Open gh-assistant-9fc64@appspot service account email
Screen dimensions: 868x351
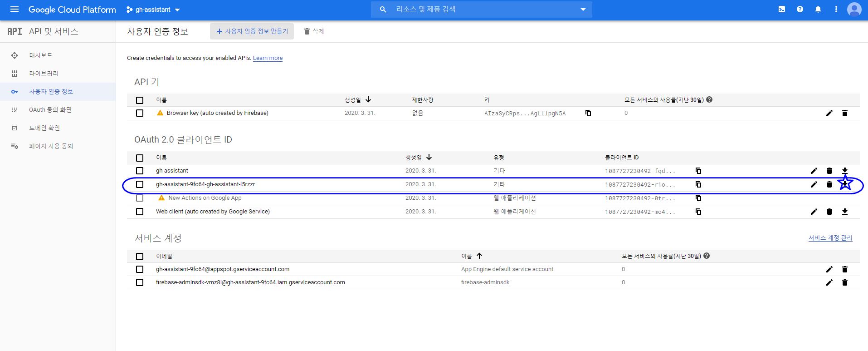(x=223, y=269)
